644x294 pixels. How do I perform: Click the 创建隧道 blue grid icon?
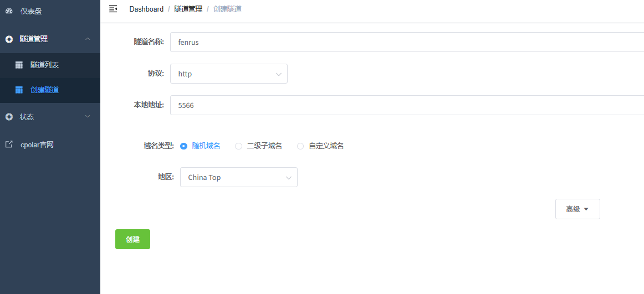[19, 90]
